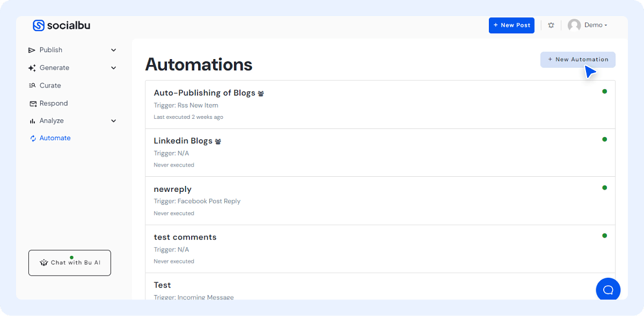Open the chat bubble in bottom corner
This screenshot has height=316, width=644.
(608, 289)
